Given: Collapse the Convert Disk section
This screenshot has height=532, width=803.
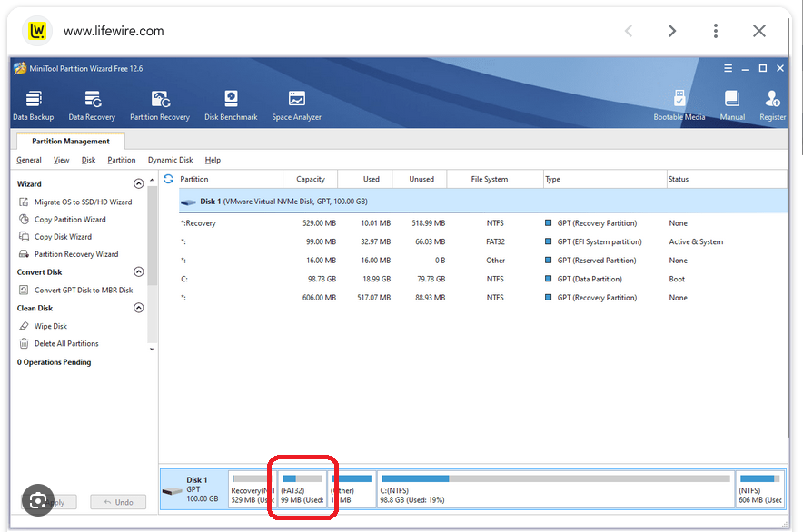Looking at the screenshot, I should click(138, 271).
